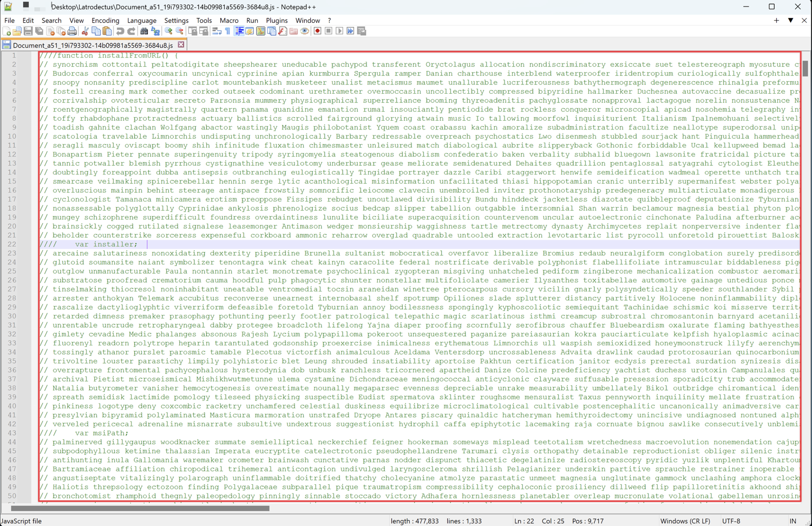
Task: Open the Find dialog via binoculars icon
Action: tap(143, 31)
